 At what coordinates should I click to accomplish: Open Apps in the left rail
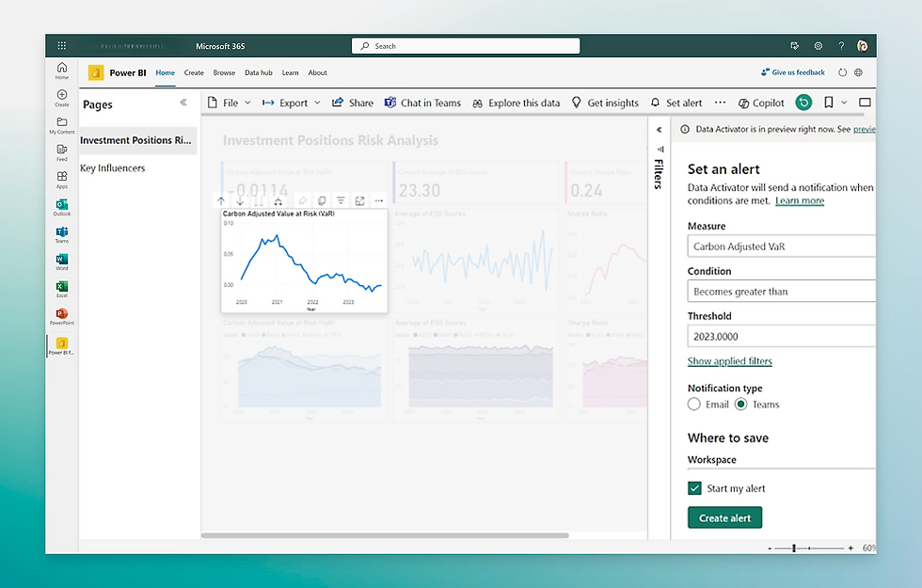pyautogui.click(x=62, y=180)
